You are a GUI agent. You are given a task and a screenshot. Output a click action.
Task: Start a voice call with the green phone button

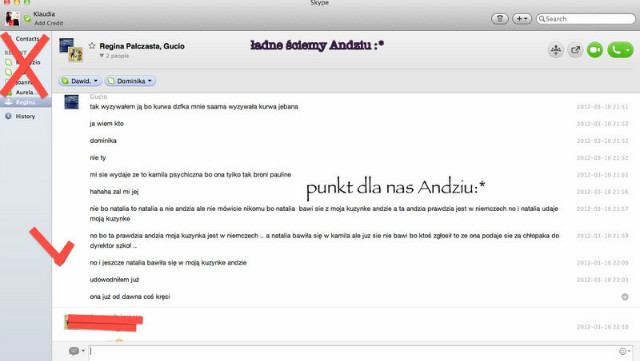pyautogui.click(x=620, y=50)
